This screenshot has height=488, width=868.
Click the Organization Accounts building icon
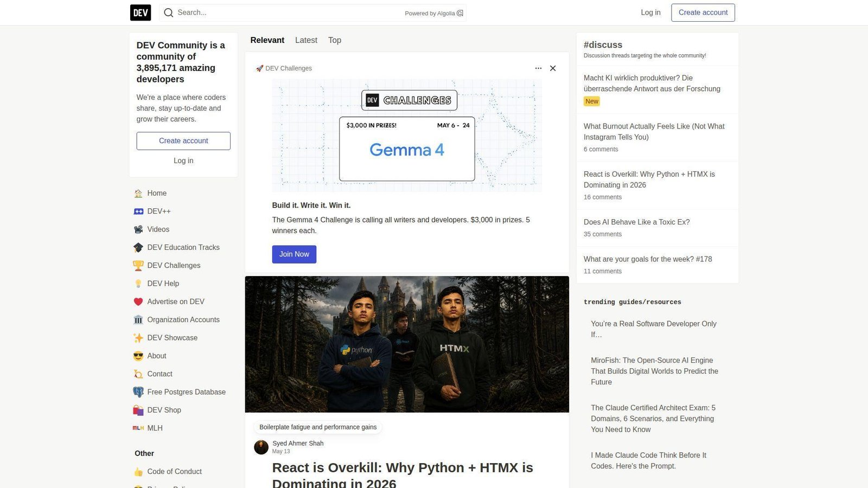coord(138,320)
